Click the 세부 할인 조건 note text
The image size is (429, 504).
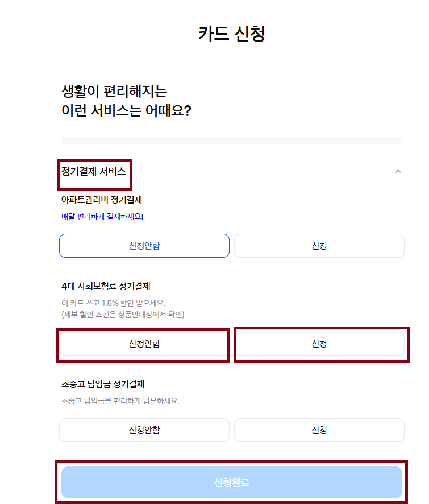[128, 311]
